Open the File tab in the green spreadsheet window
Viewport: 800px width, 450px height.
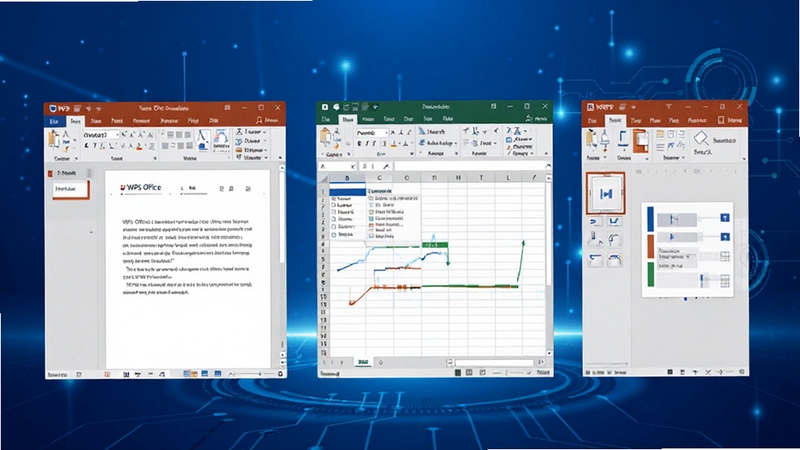(326, 119)
